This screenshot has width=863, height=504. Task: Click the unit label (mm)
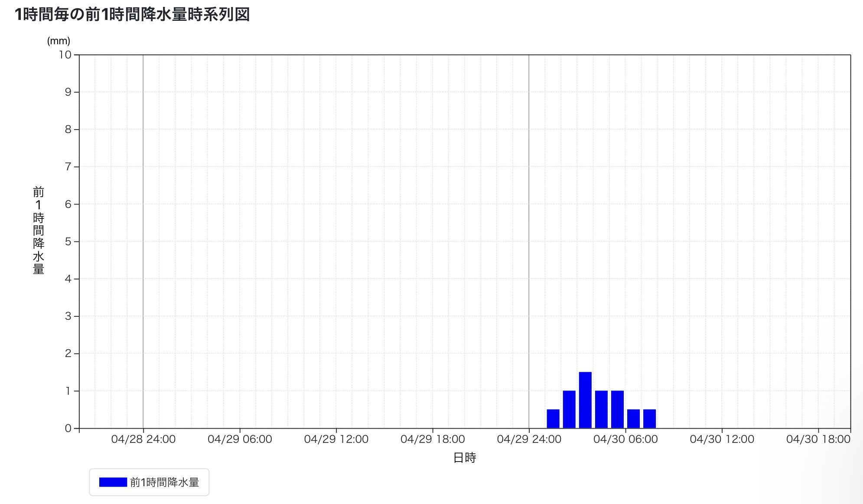(59, 41)
